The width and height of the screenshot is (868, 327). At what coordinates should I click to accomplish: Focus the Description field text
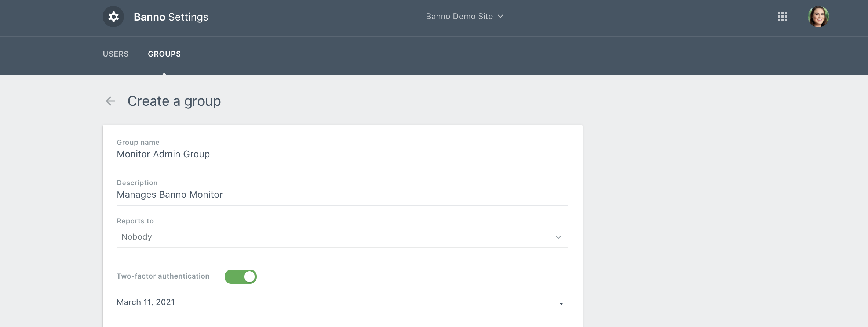point(341,195)
